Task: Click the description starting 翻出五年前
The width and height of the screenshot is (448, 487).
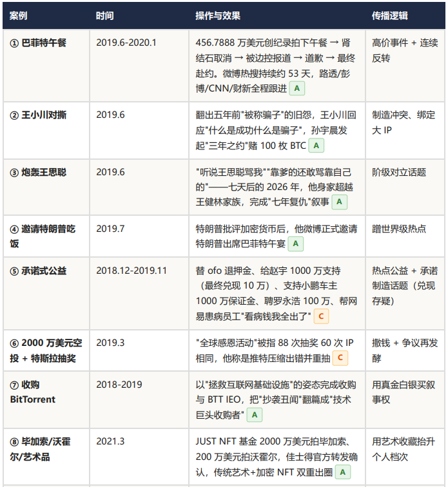Action: click(x=276, y=130)
